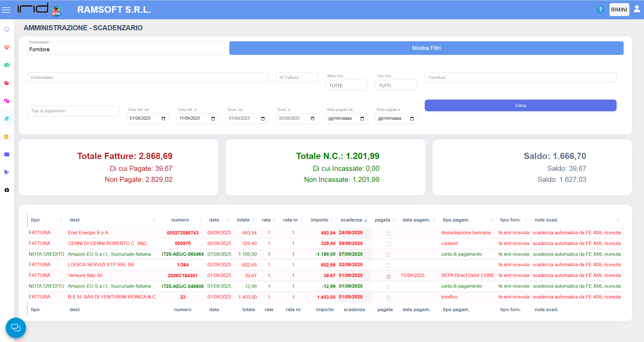This screenshot has width=644, height=342.
Task: Sort table by scadenza column header
Action: [x=351, y=220]
